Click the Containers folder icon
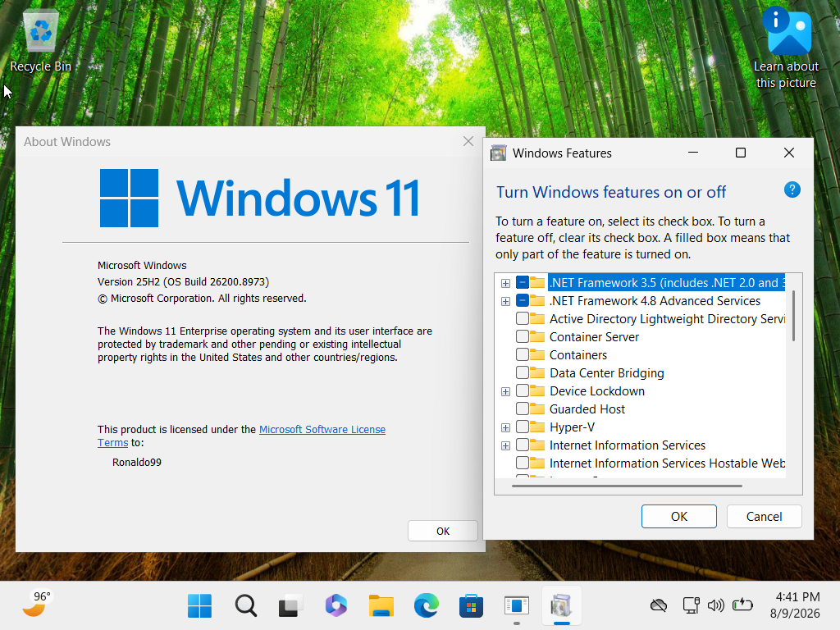The width and height of the screenshot is (840, 630). click(x=537, y=354)
